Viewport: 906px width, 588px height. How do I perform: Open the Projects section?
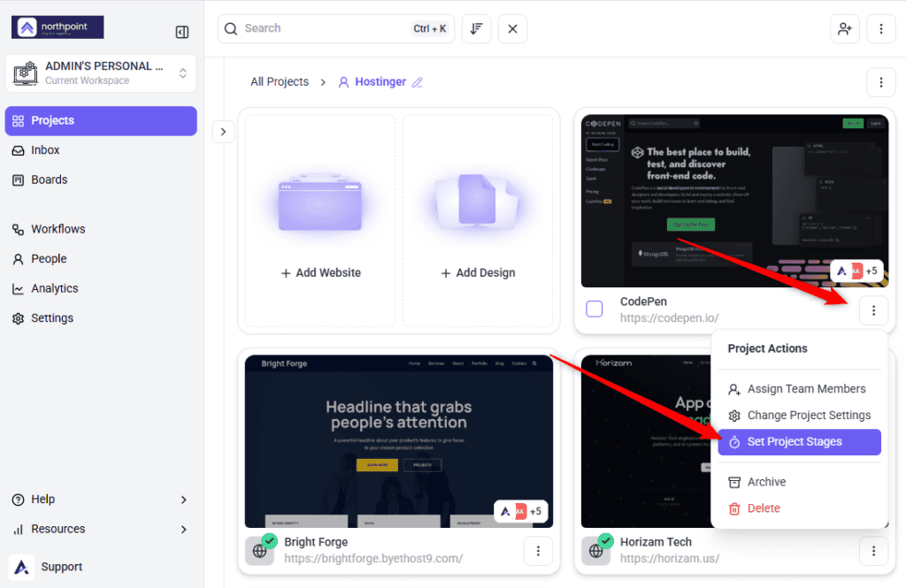click(101, 121)
